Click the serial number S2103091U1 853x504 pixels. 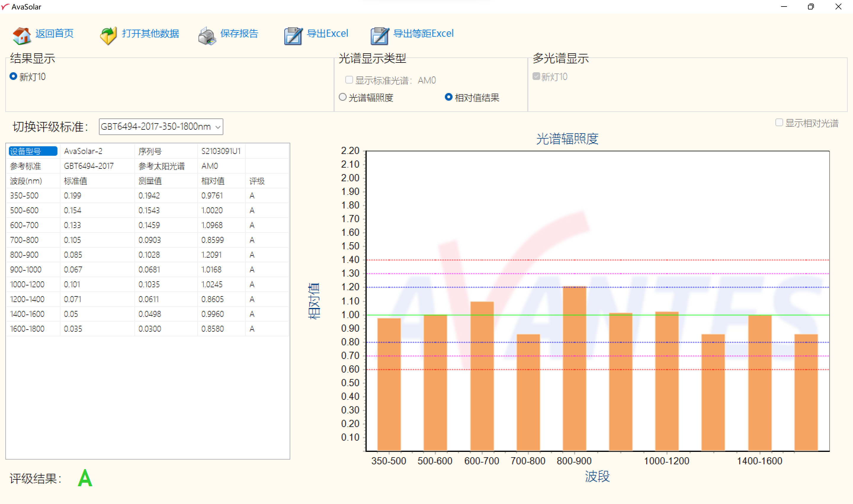click(221, 151)
